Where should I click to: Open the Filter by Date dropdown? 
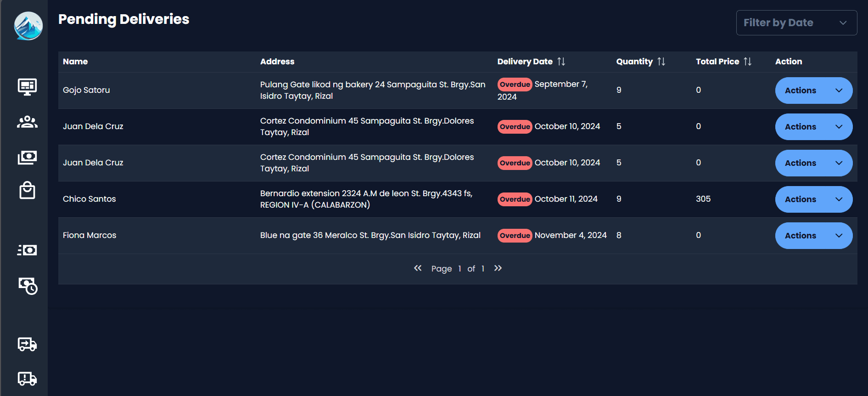[x=796, y=23]
